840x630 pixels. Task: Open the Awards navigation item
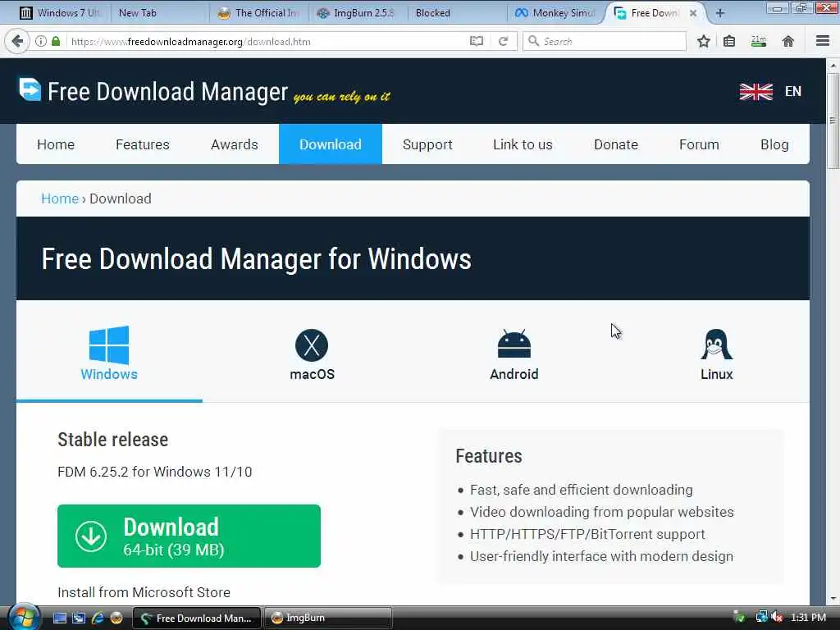234,144
